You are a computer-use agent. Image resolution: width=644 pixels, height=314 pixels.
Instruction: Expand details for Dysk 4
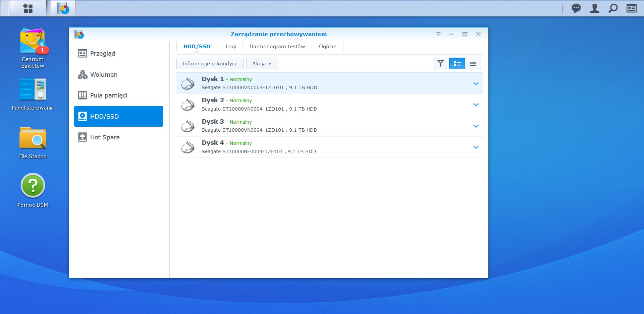click(476, 147)
